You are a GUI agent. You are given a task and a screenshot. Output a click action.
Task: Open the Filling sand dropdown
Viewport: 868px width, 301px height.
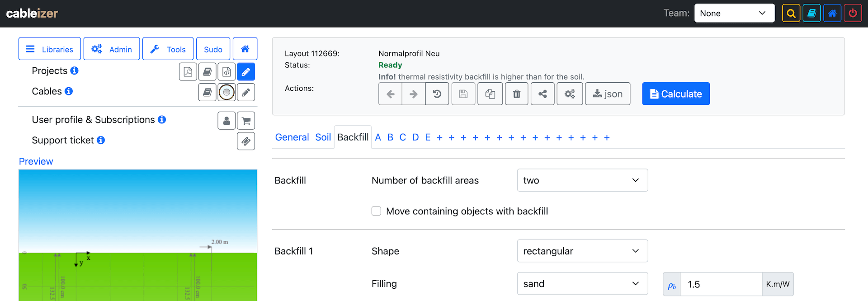pyautogui.click(x=582, y=284)
